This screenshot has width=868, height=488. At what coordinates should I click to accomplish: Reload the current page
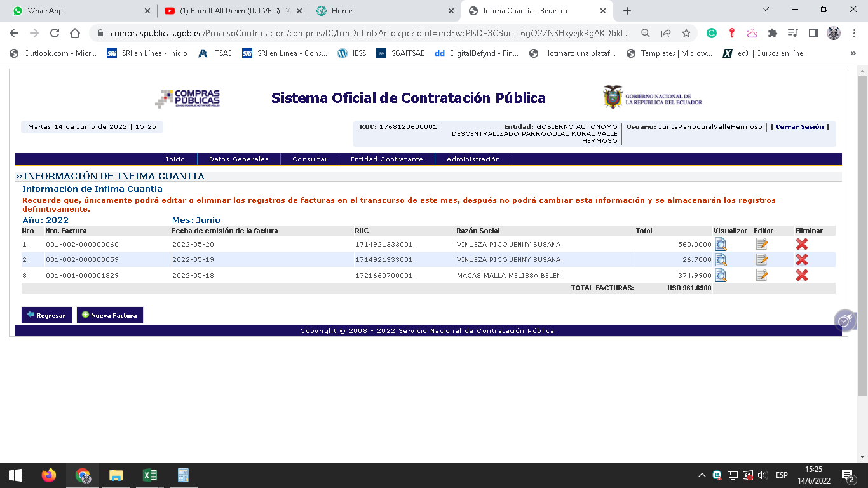55,33
